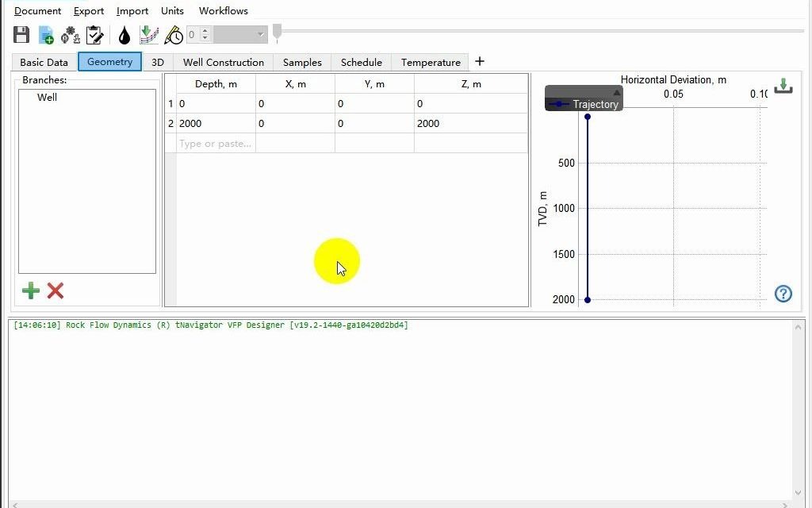The image size is (812, 508).
Task: Select the pencil and clock schedule icon
Action: click(x=173, y=35)
